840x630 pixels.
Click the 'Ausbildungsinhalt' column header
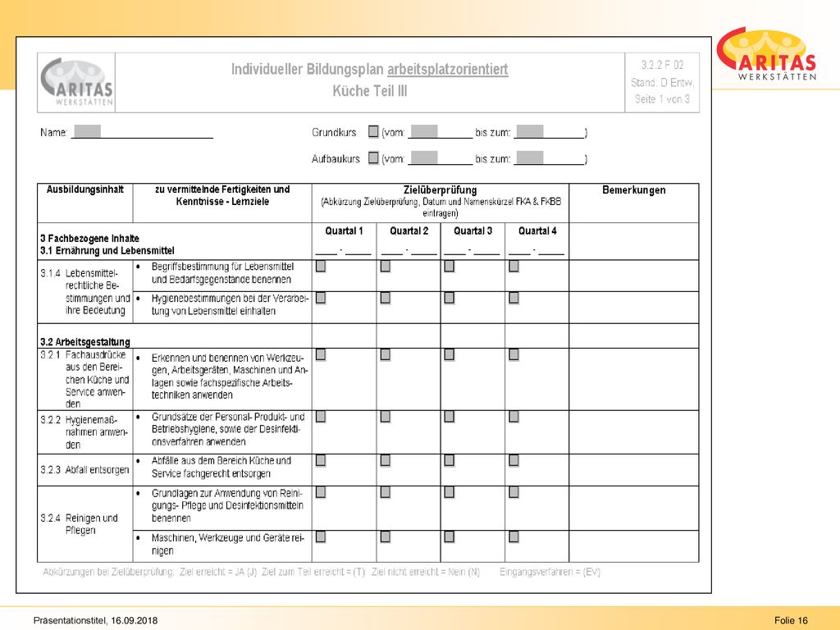pos(85,189)
